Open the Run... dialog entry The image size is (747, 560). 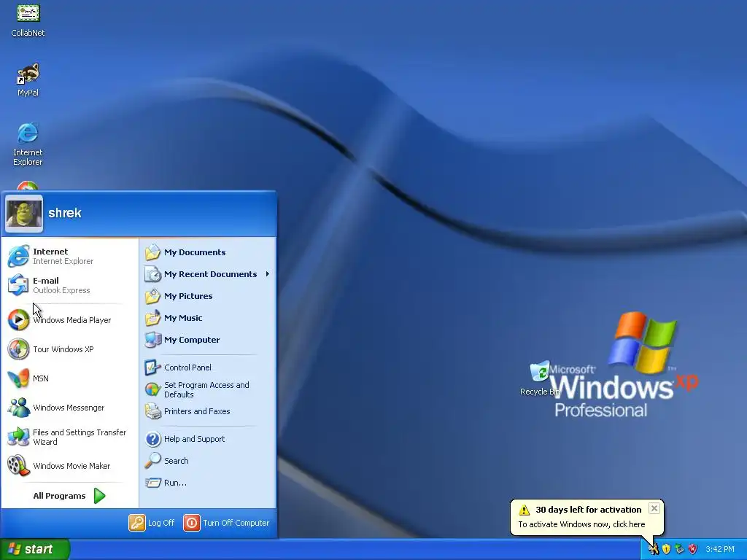coord(208,483)
